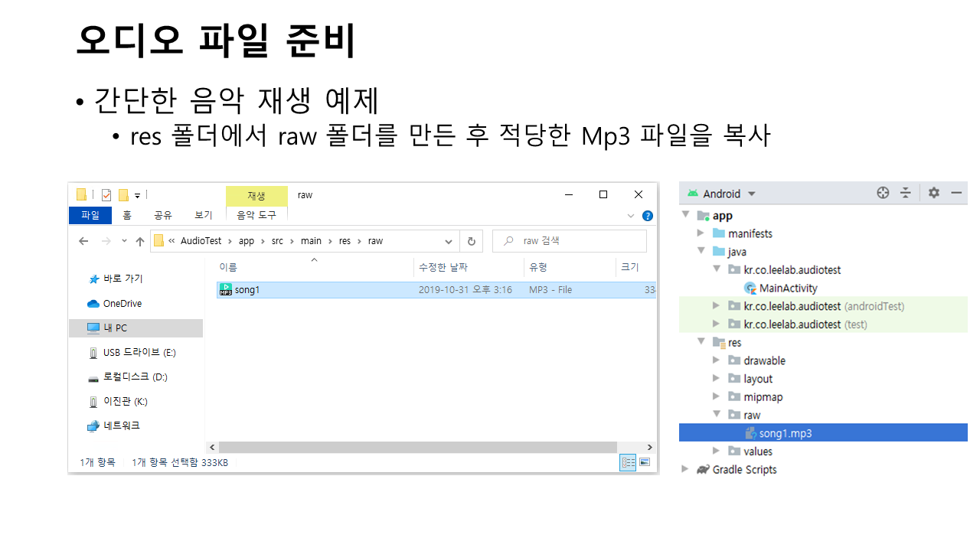Click the collapse all icon in Android panel
980x551 pixels.
click(906, 193)
